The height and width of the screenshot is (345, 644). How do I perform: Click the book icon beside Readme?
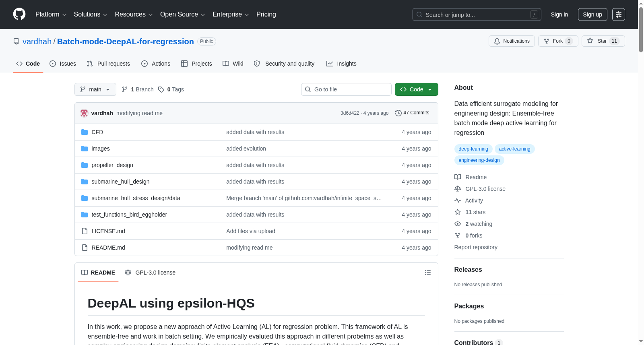pyautogui.click(x=458, y=177)
